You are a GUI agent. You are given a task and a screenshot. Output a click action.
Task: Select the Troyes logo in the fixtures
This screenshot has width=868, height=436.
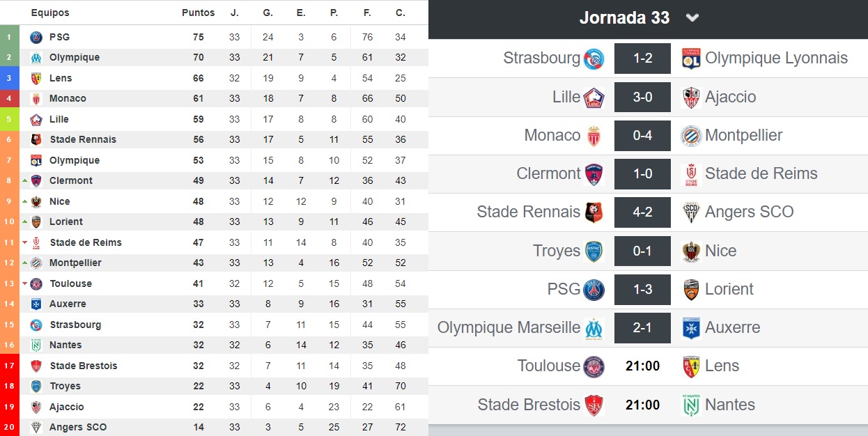point(594,251)
